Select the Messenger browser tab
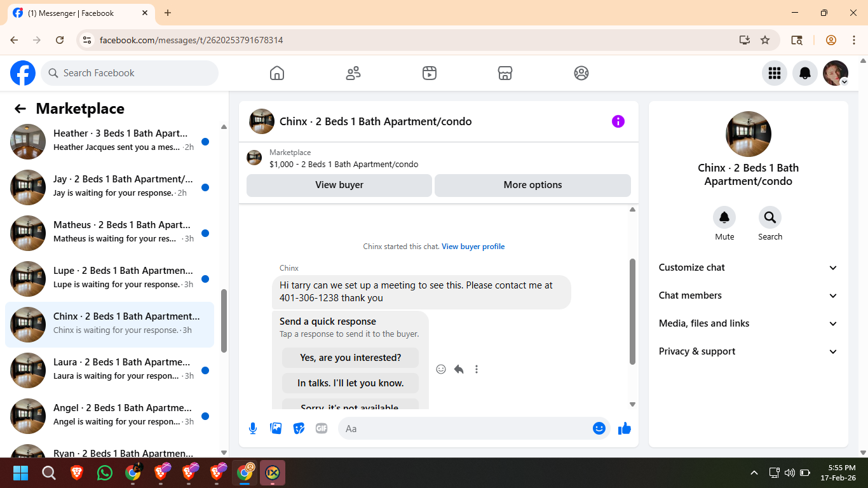 click(x=80, y=13)
